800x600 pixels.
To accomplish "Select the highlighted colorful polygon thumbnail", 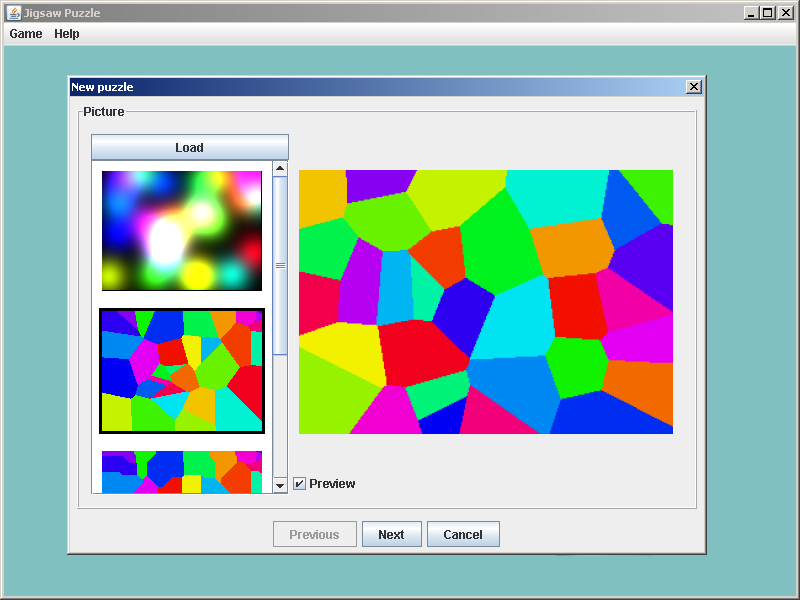I will click(x=181, y=371).
